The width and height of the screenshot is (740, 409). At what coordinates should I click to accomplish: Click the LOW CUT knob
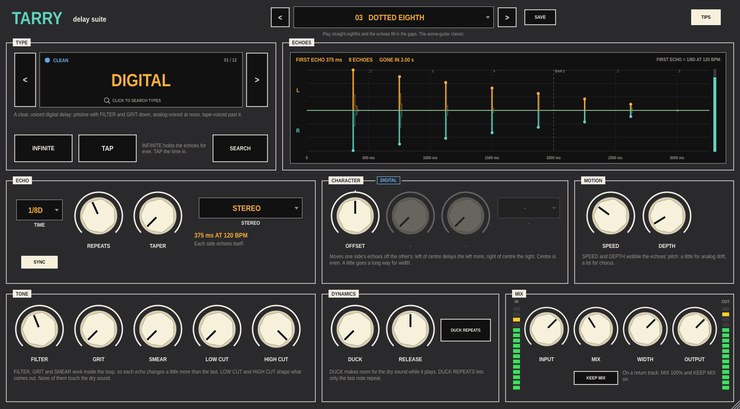[x=217, y=329]
